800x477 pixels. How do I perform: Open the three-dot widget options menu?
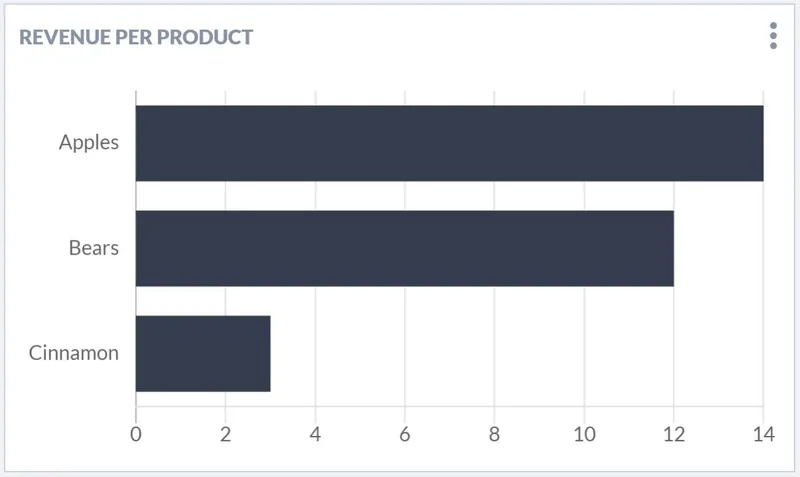773,36
